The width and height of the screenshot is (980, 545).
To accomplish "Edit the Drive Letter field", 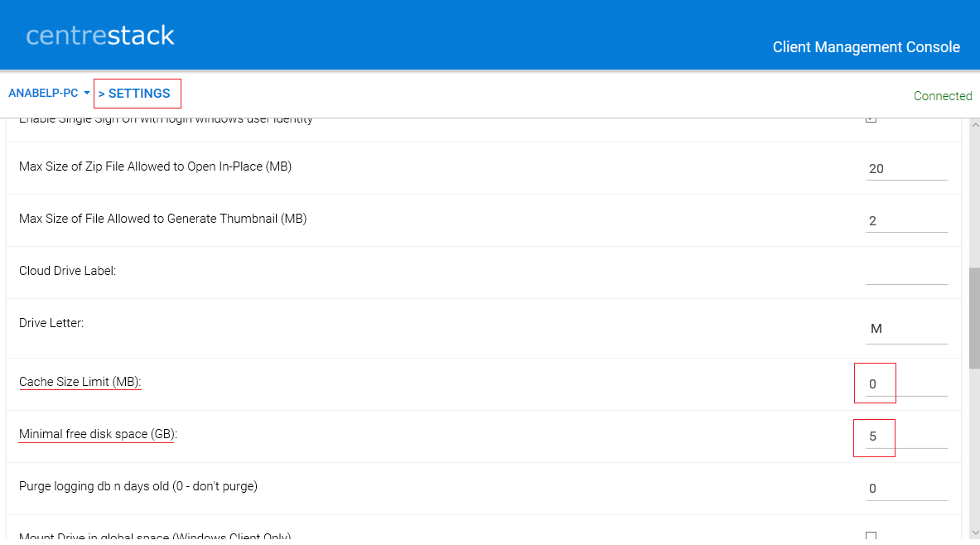I will click(906, 329).
